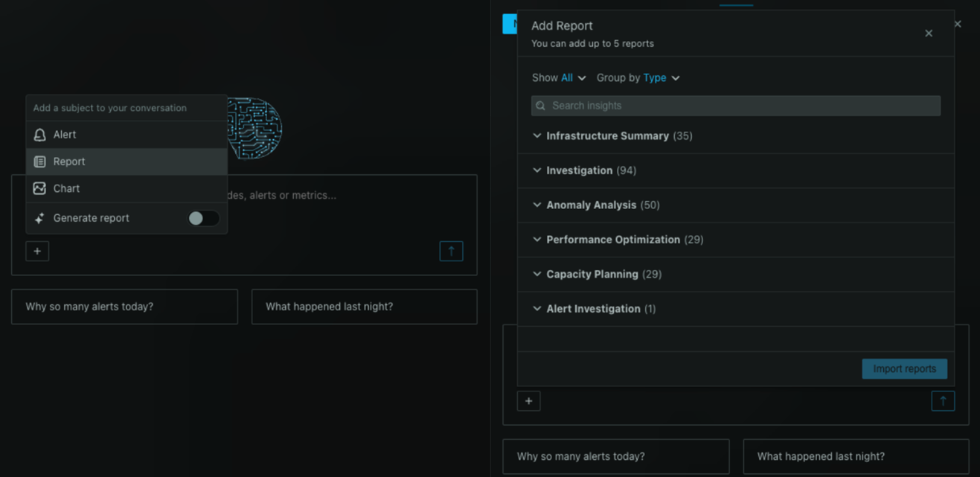Click the magnifier icon in the insights search bar
Screen dimensions: 980x477
540,106
